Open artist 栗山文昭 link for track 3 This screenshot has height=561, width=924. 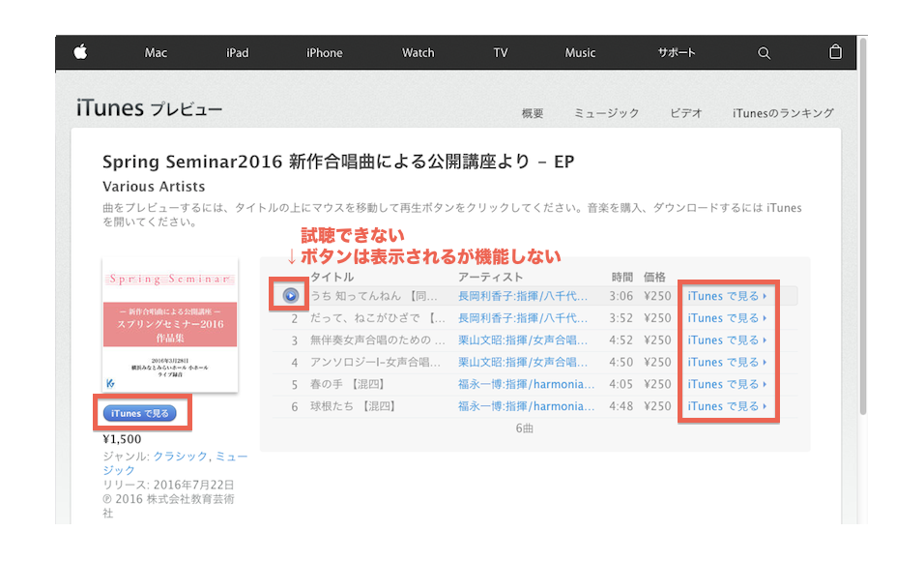click(523, 340)
